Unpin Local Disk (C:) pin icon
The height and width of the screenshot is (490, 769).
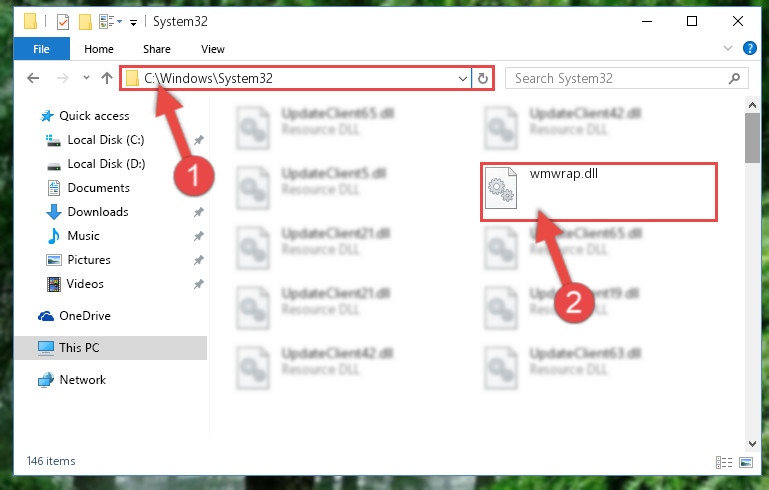click(x=199, y=140)
